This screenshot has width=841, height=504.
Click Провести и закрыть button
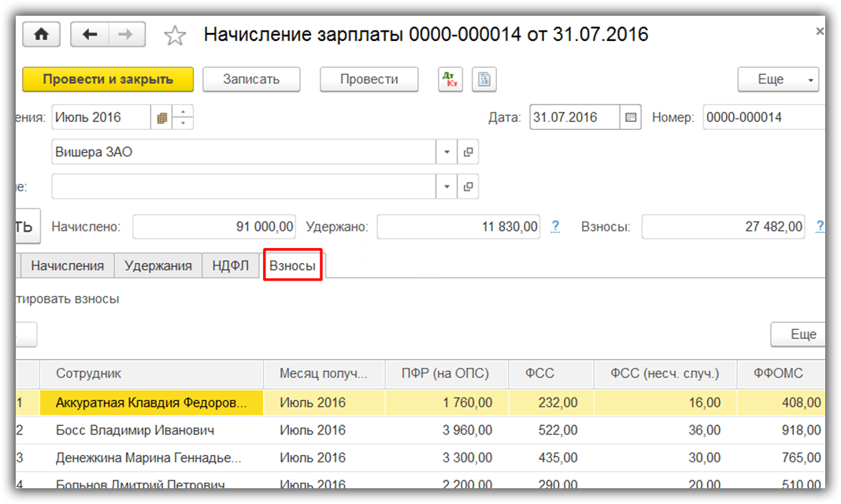[108, 80]
